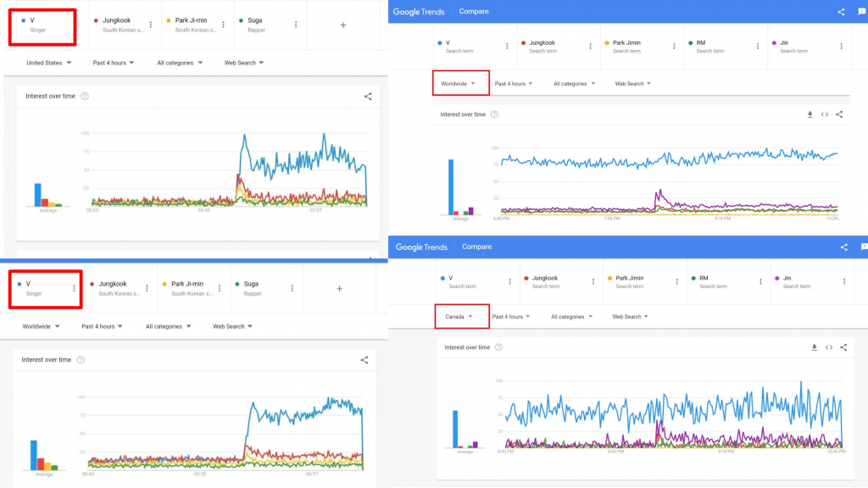This screenshot has height=488, width=868.
Task: Open V's three-dot menu in RM Worldwide panel
Action: tap(507, 47)
